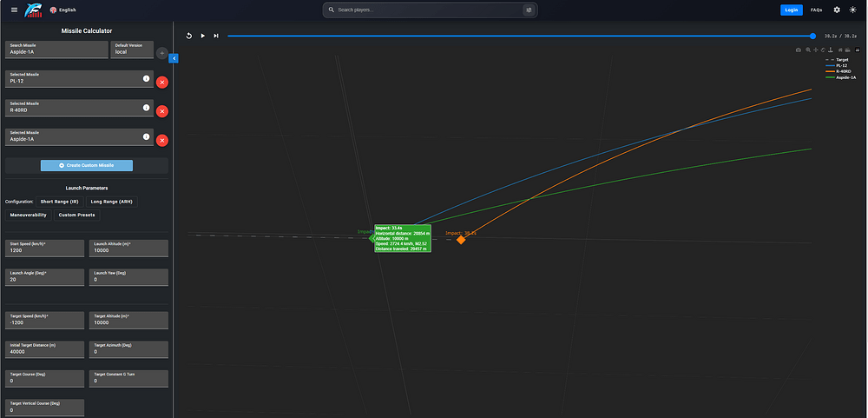Select the plot pan tool
This screenshot has height=418, width=868.
pyautogui.click(x=815, y=50)
